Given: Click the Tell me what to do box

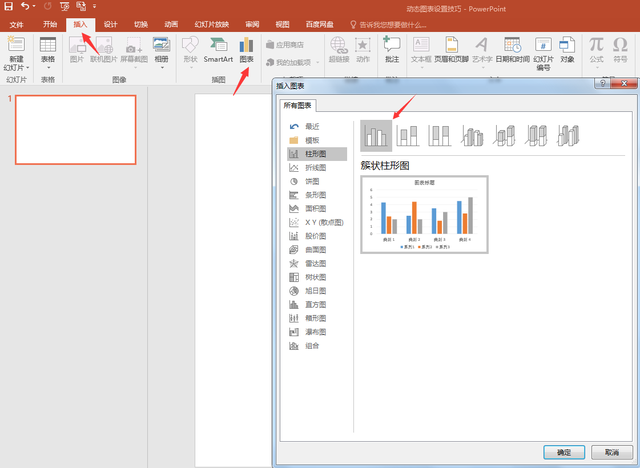Looking at the screenshot, I should 389,25.
